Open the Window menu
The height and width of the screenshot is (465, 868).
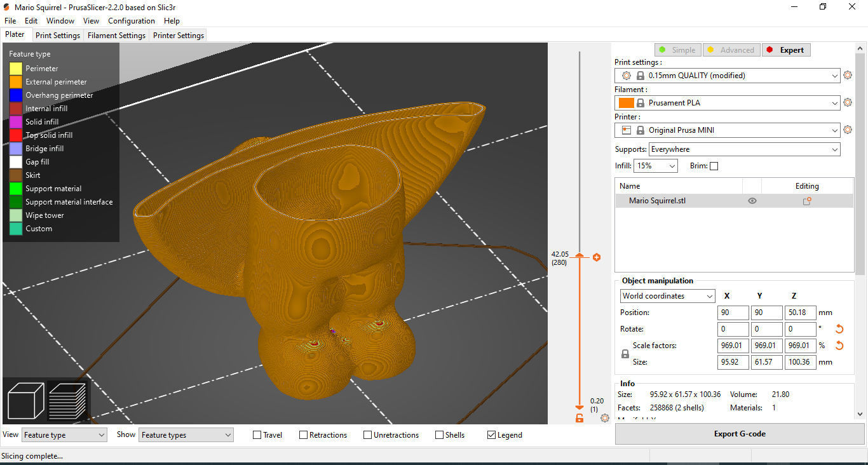coord(60,21)
